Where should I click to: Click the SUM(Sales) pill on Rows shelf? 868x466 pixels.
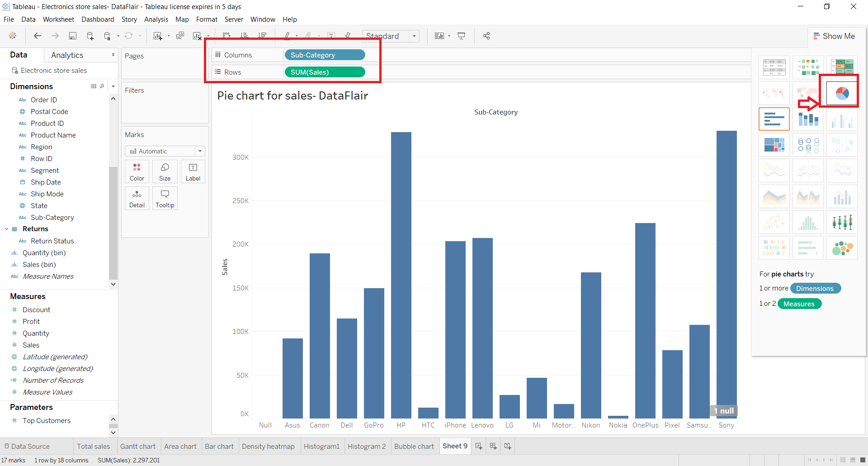pos(325,72)
